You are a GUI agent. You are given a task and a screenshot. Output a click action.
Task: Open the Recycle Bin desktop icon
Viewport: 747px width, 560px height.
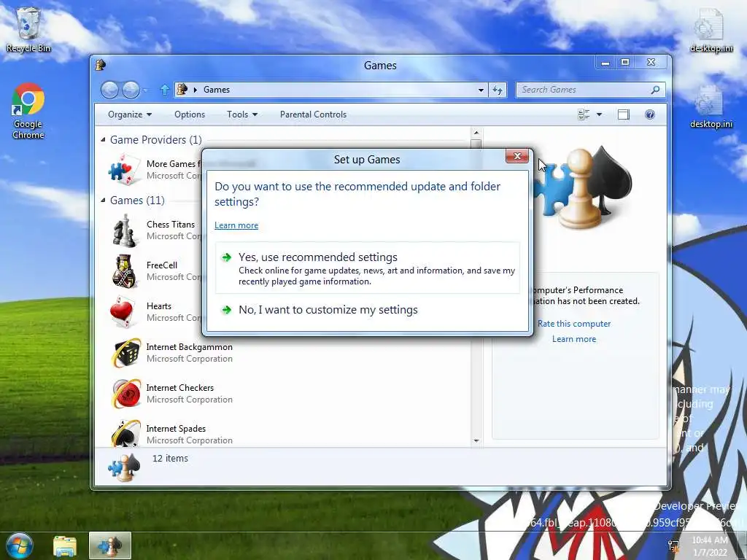click(x=28, y=29)
